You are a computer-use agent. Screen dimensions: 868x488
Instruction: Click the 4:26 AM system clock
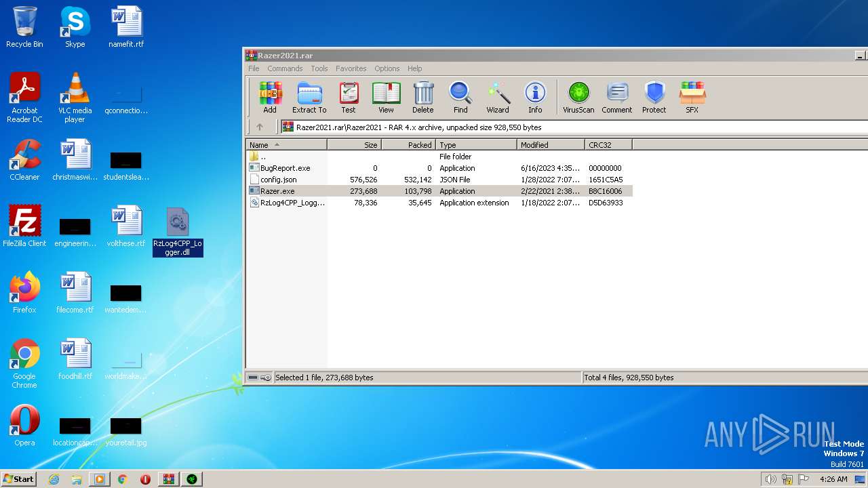tap(833, 479)
